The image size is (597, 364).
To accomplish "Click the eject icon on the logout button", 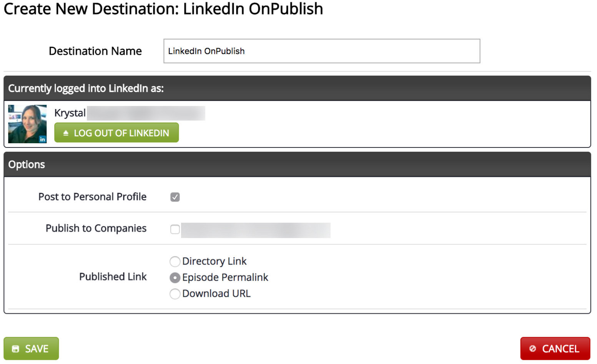I will tap(66, 133).
